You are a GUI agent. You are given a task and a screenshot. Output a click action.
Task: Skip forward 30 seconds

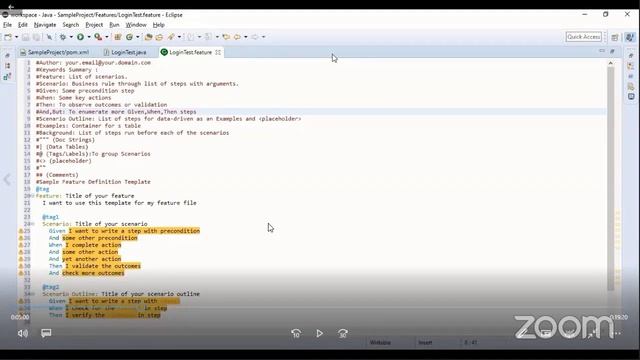click(x=343, y=333)
